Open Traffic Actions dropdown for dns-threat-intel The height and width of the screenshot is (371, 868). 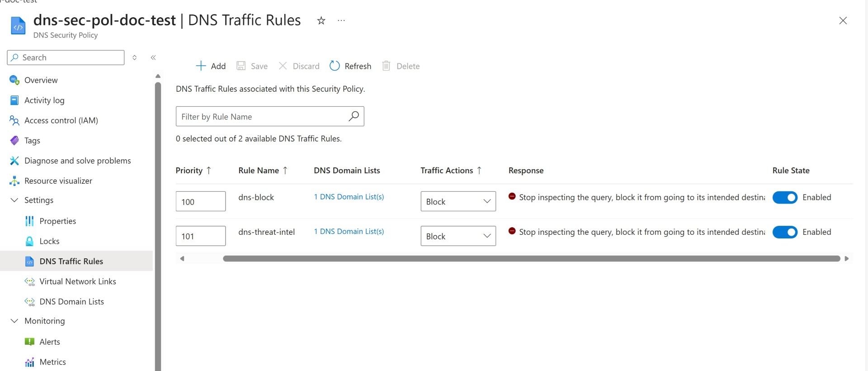coord(458,236)
